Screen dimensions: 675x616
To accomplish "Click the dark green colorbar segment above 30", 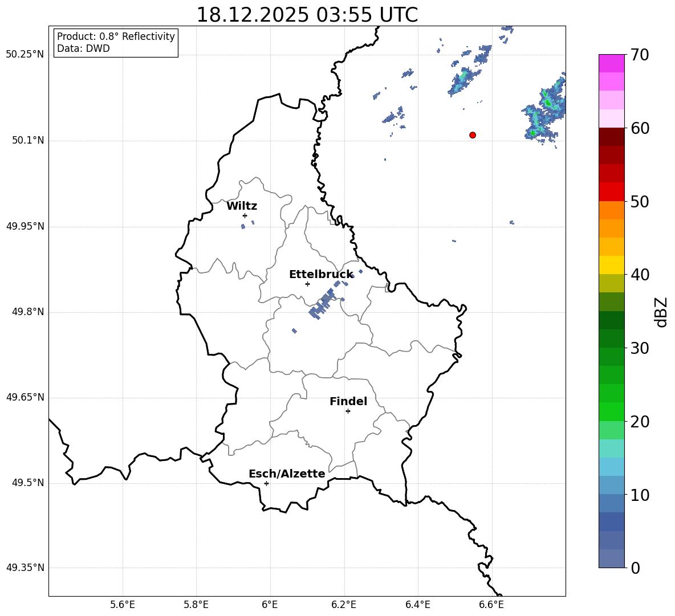I will pos(612,338).
